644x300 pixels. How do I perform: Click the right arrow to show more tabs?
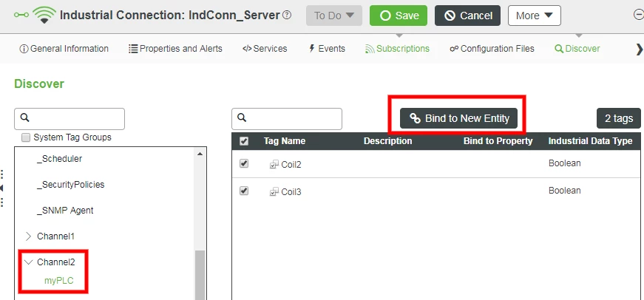pyautogui.click(x=639, y=49)
